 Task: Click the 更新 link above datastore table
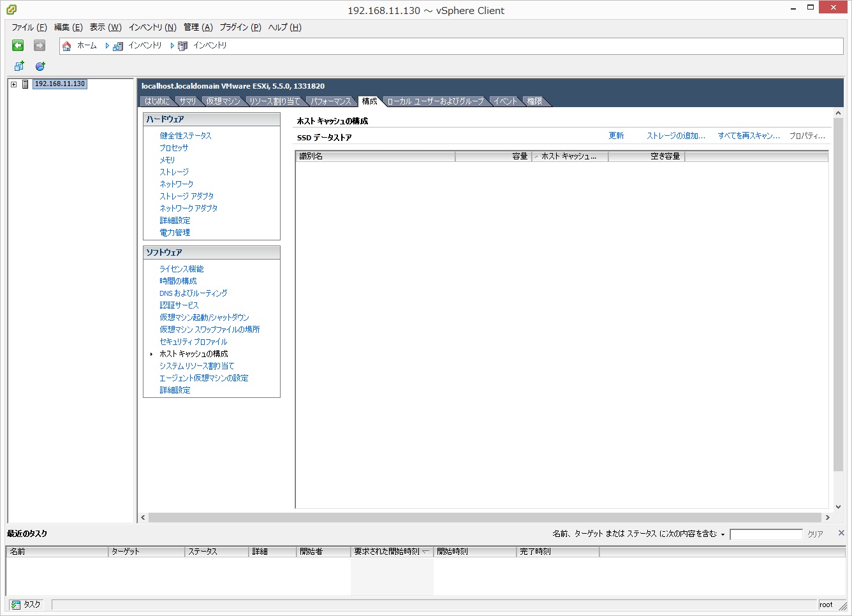[x=616, y=136]
